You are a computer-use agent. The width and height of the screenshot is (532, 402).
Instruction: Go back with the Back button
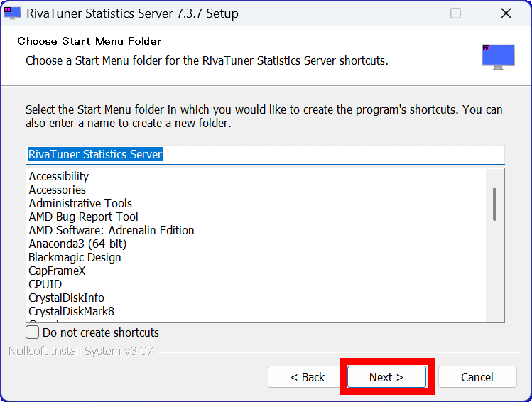pos(307,377)
